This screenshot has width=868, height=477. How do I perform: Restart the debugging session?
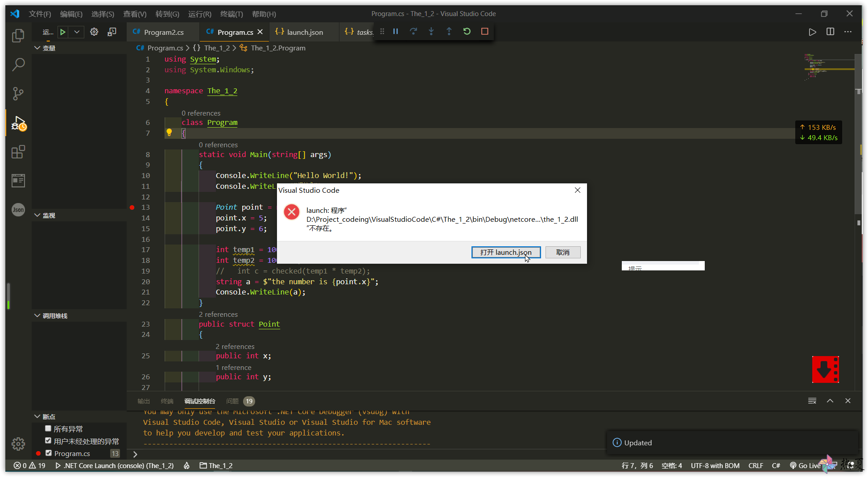tap(467, 31)
